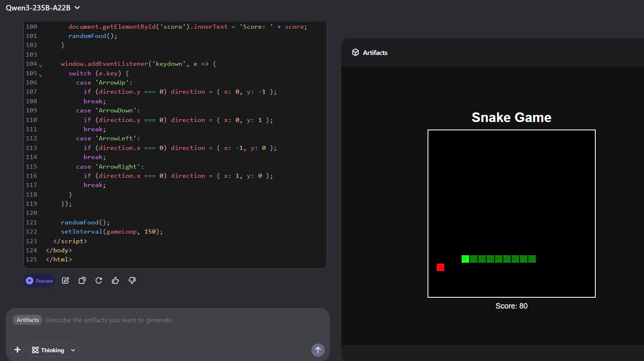Click line number 100 in the gutter

click(x=31, y=27)
